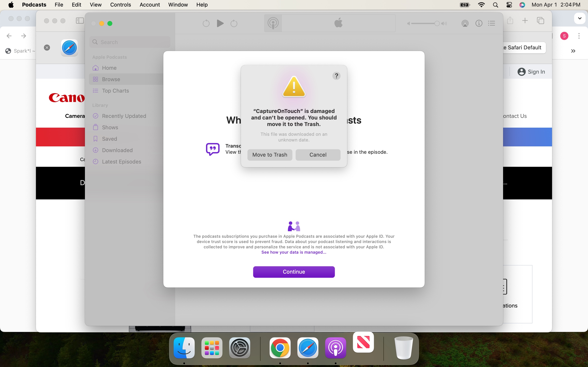Skip back using the rewind icon

coord(206,23)
